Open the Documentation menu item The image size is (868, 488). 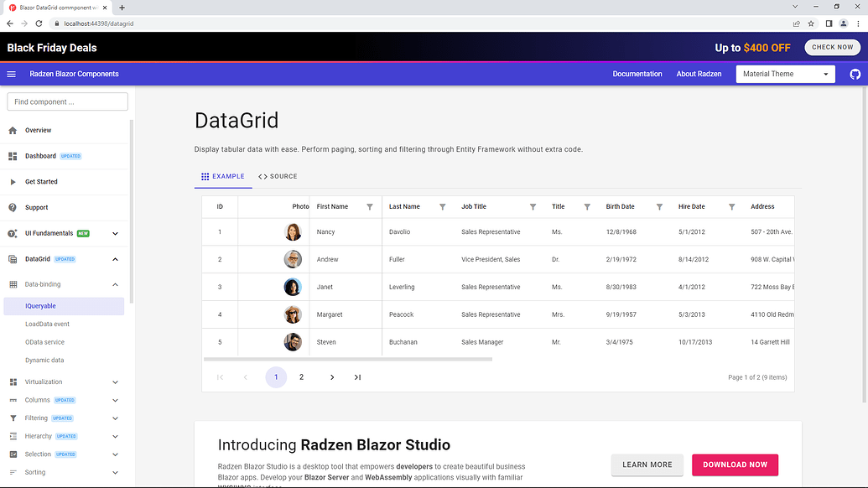click(637, 74)
